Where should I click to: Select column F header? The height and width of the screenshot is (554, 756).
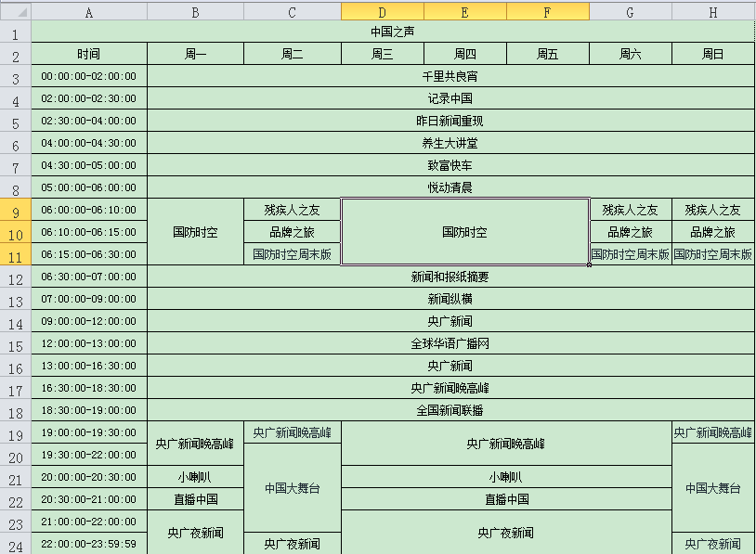pos(548,11)
